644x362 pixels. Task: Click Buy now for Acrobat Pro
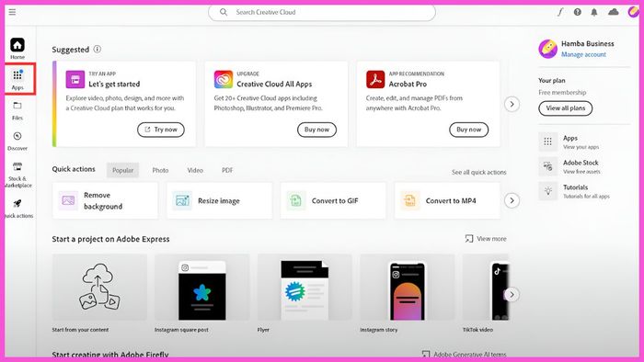click(468, 130)
